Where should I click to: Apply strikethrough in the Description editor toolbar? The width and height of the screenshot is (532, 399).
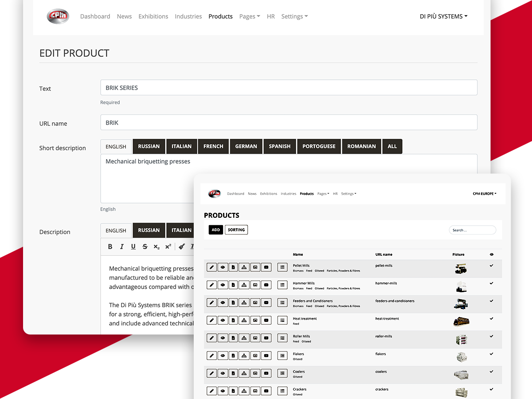tap(145, 246)
